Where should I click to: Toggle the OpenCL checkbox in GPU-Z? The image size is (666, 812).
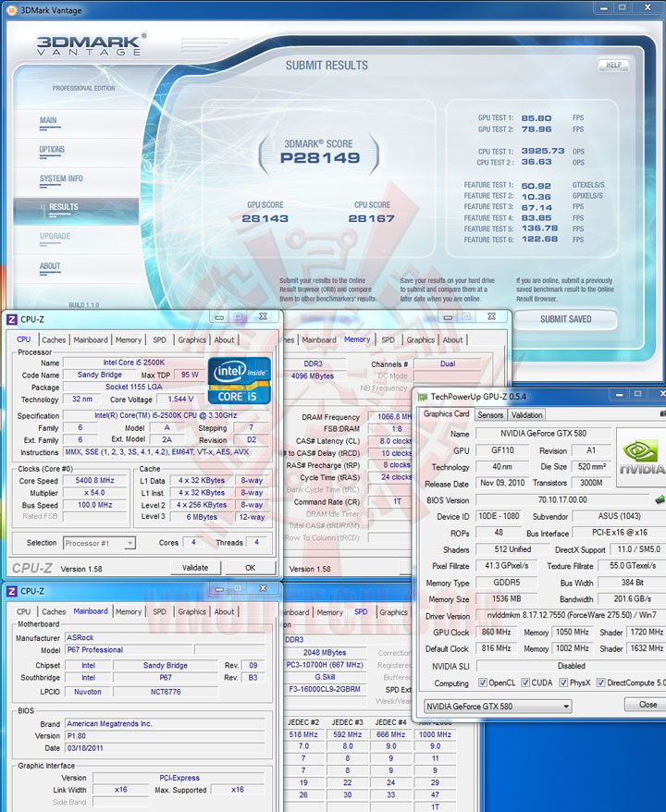point(483,683)
